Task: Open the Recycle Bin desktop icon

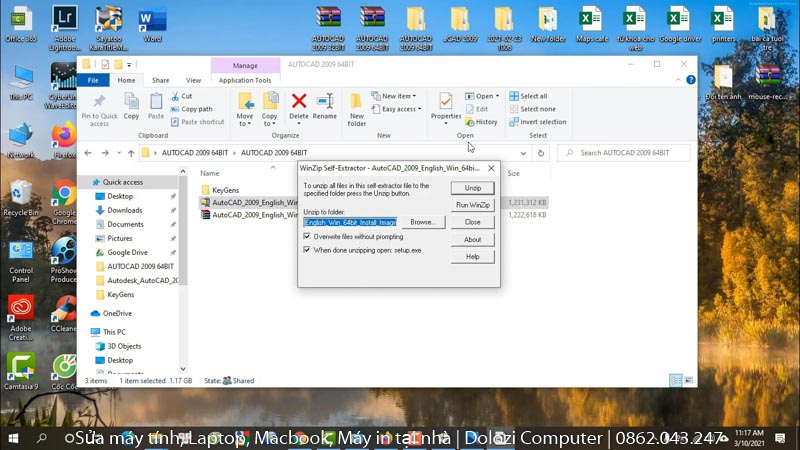Action: pyautogui.click(x=20, y=198)
